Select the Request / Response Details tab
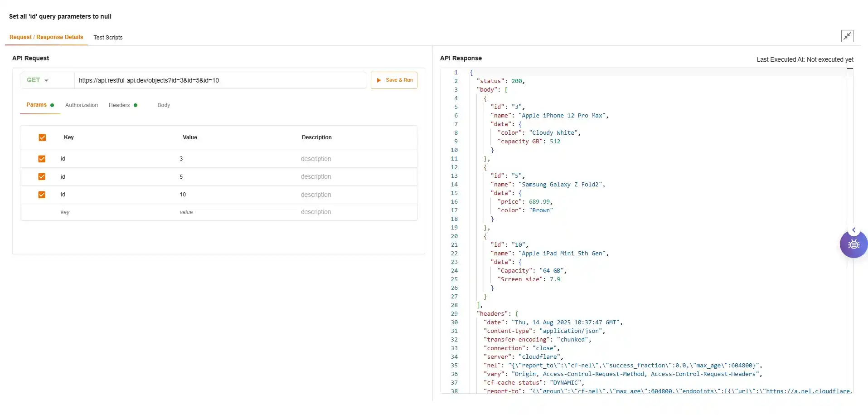 [x=46, y=37]
